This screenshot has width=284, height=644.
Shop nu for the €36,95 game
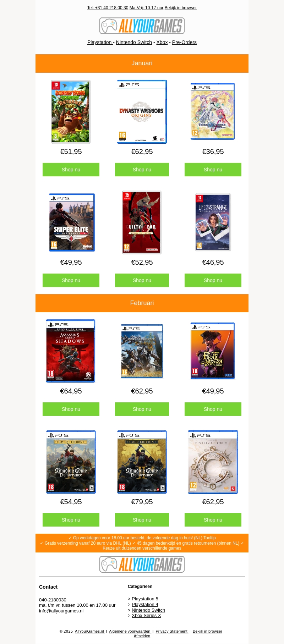213,170
